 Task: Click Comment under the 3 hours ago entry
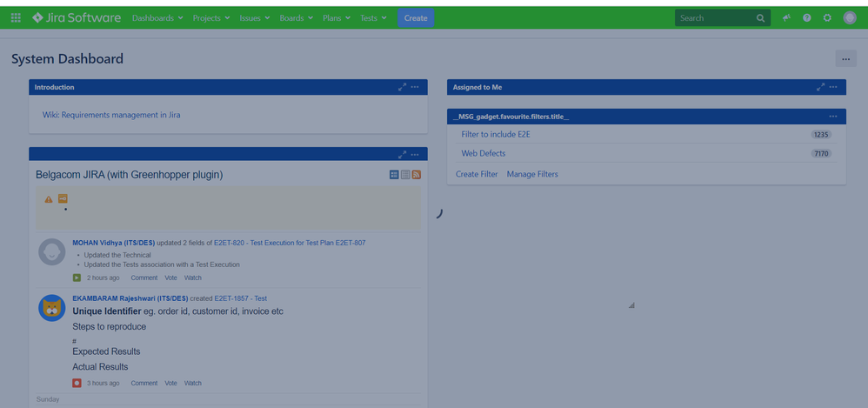[144, 383]
